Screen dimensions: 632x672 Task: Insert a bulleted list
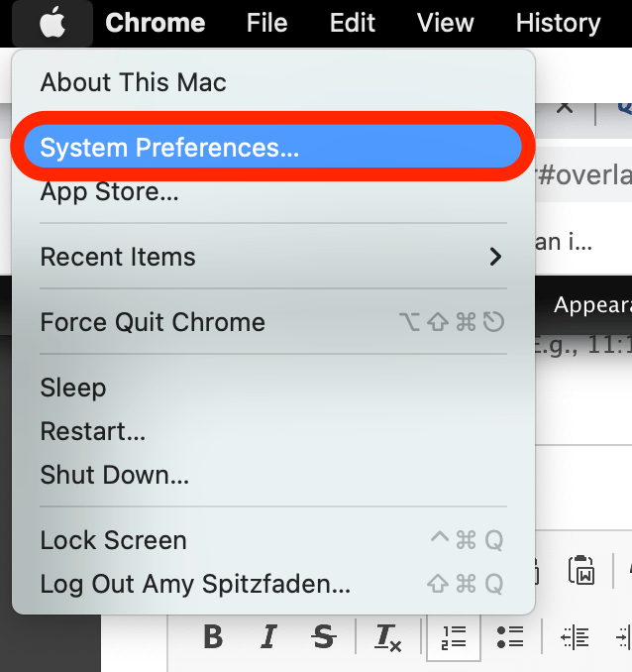510,637
